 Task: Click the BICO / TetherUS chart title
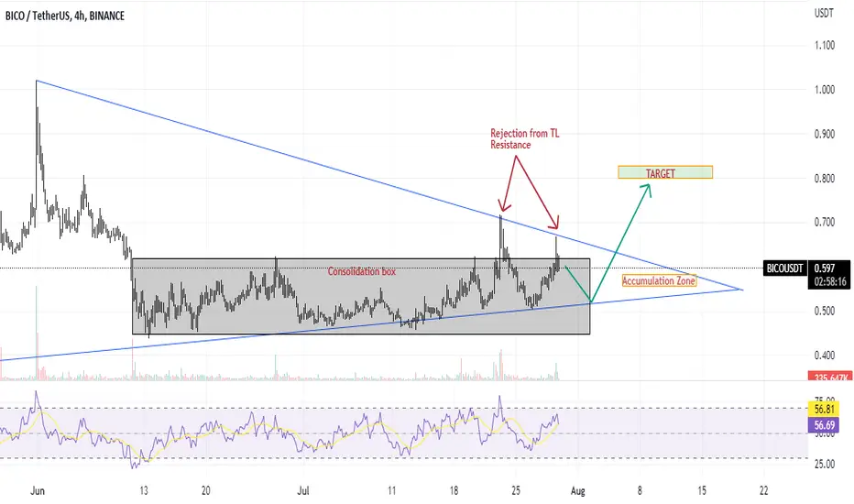click(x=65, y=16)
